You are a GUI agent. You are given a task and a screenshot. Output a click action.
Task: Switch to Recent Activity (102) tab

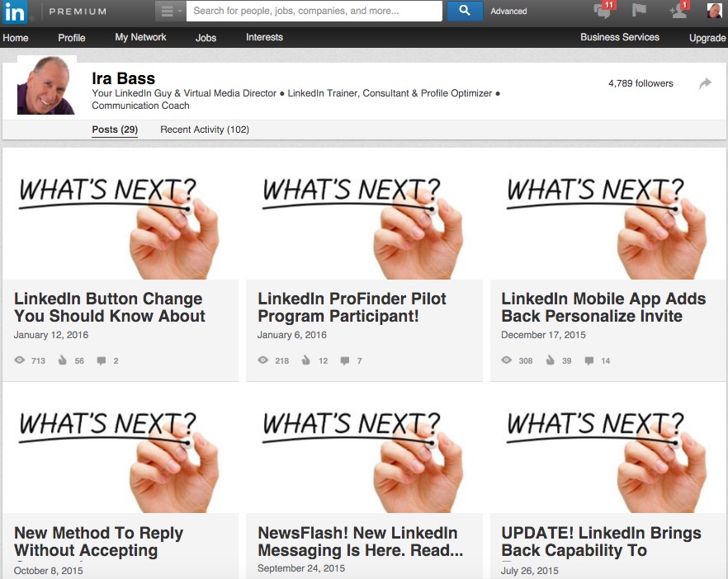205,129
